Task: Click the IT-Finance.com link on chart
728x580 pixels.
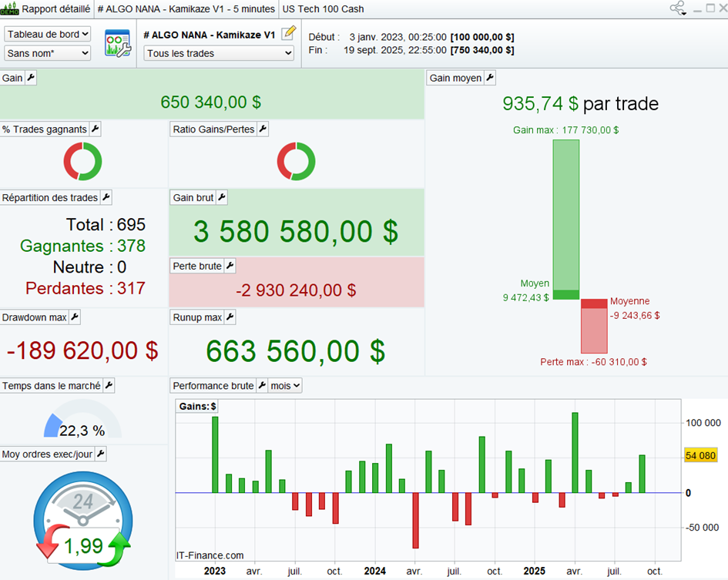Action: tap(210, 555)
